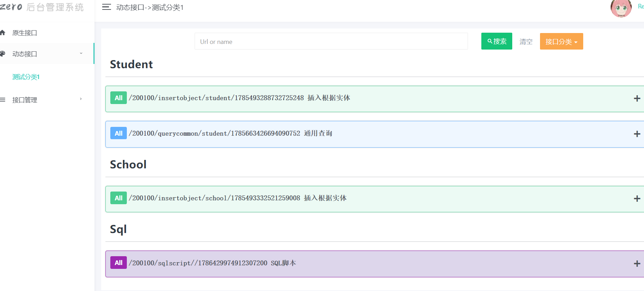Click the blue All badge on querycommon row

(118, 133)
